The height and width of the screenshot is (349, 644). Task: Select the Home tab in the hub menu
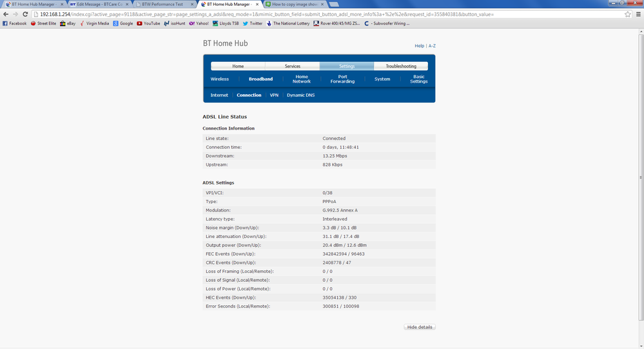tap(238, 66)
